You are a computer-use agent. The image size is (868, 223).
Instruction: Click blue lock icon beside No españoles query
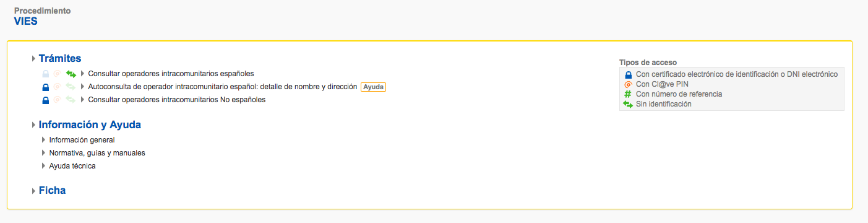45,100
